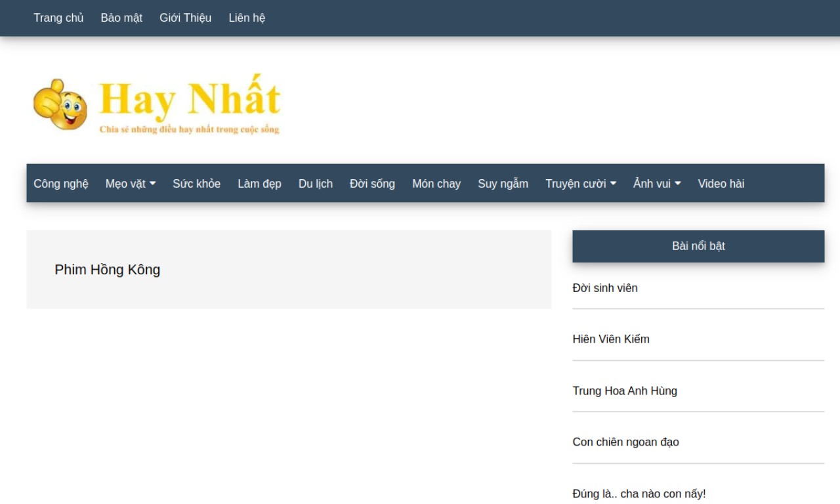
Task: Open the Trung Hoa Anh Hùng article
Action: pos(625,391)
